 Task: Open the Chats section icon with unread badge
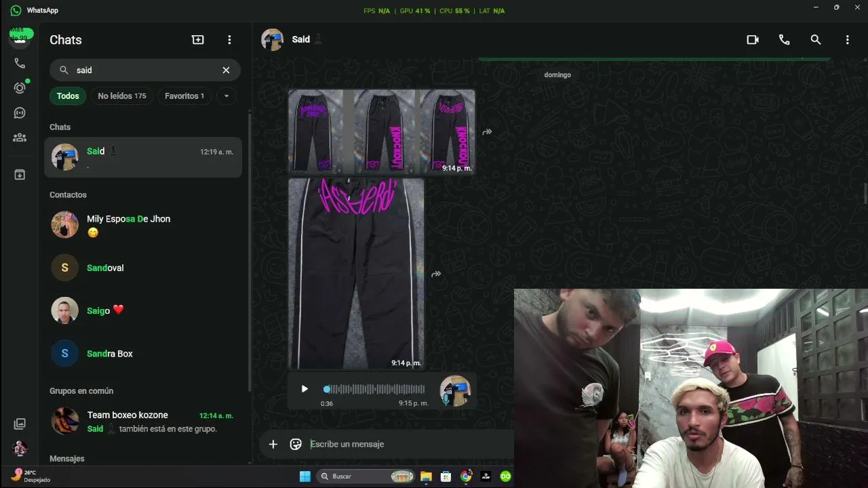[20, 37]
